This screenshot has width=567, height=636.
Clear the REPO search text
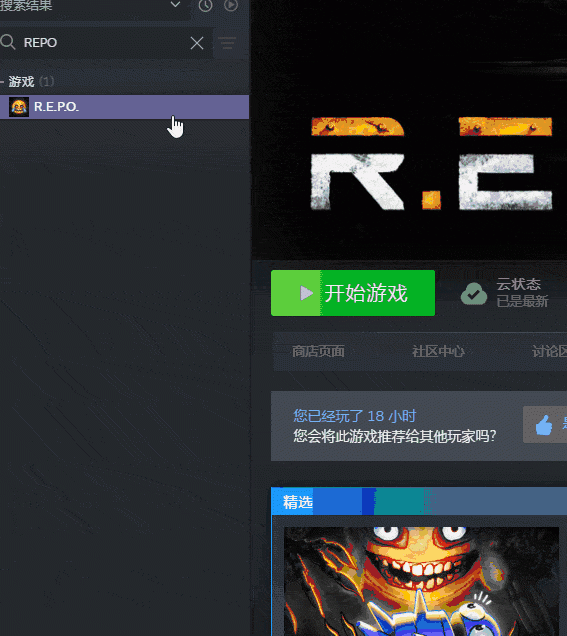[x=197, y=43]
